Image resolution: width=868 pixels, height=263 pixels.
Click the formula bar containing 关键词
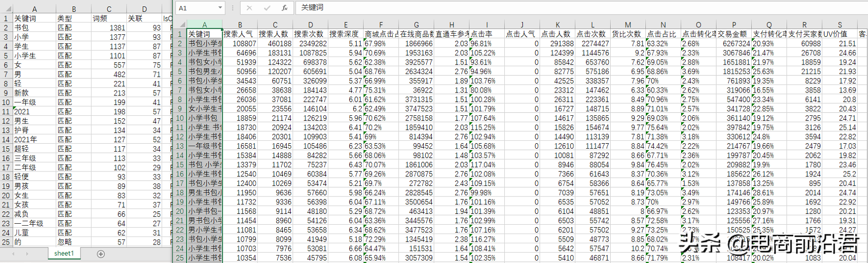pyautogui.click(x=581, y=8)
